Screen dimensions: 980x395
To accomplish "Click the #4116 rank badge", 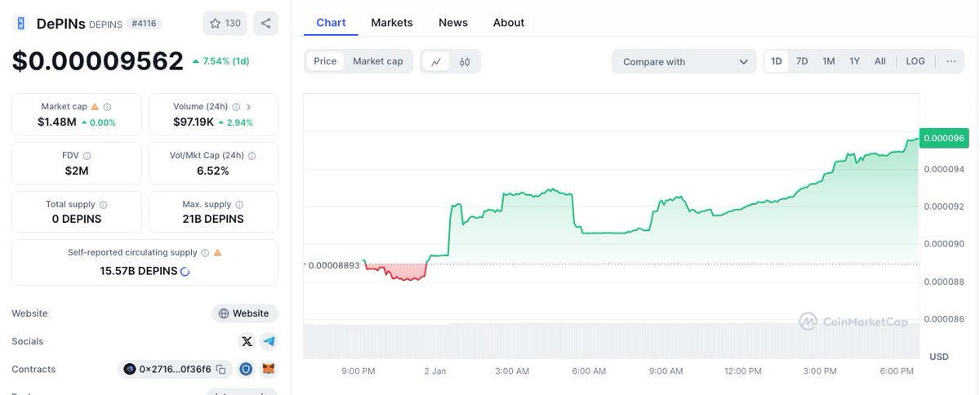I will coord(144,24).
